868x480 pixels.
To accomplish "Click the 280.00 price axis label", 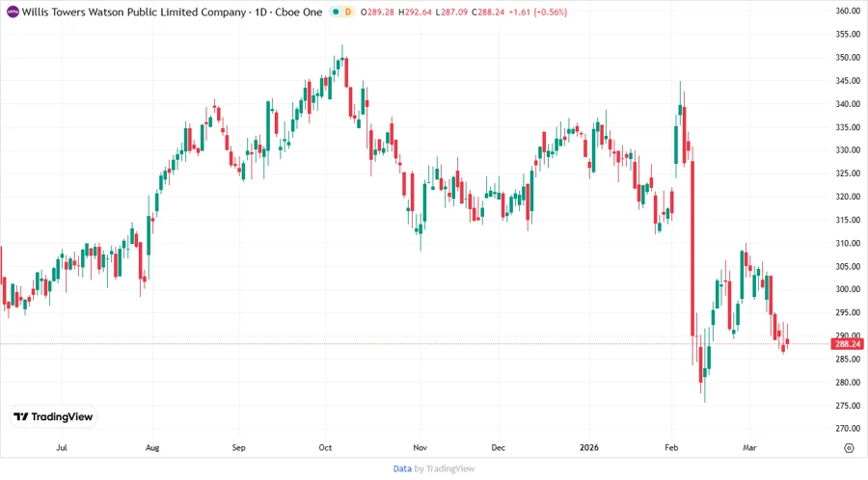I will pyautogui.click(x=848, y=382).
